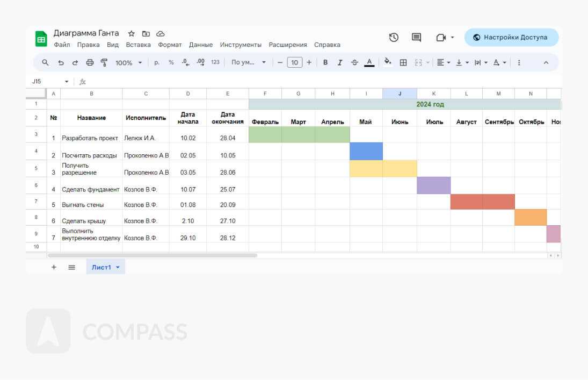Open the Данные menu
The height and width of the screenshot is (380, 588).
point(200,45)
